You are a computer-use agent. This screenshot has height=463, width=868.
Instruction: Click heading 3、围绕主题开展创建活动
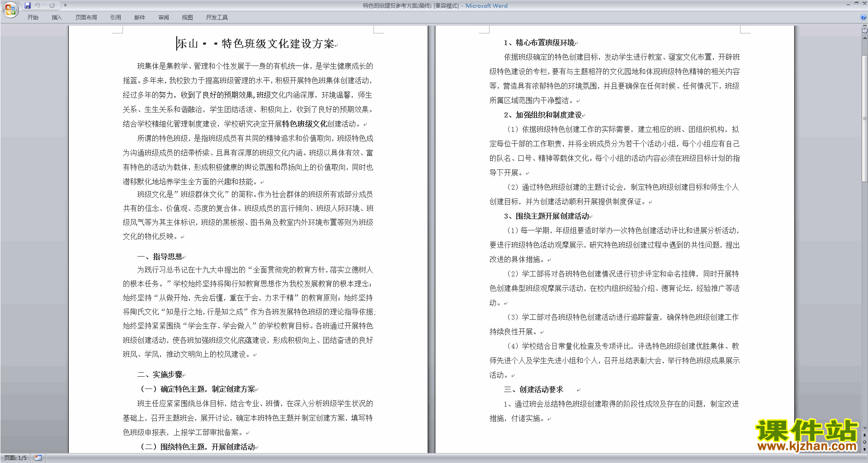[546, 216]
